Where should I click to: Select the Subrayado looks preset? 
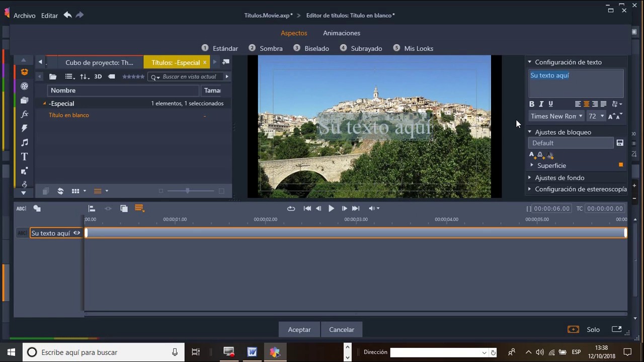tap(361, 48)
